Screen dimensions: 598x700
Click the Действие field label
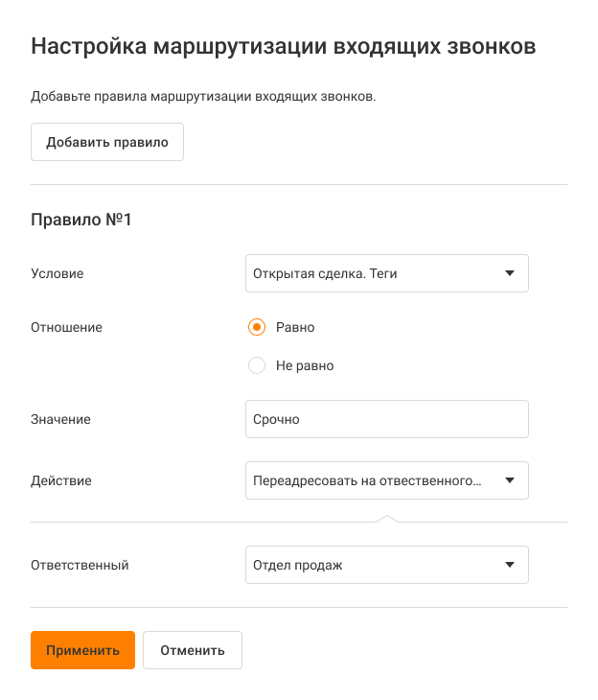[61, 480]
